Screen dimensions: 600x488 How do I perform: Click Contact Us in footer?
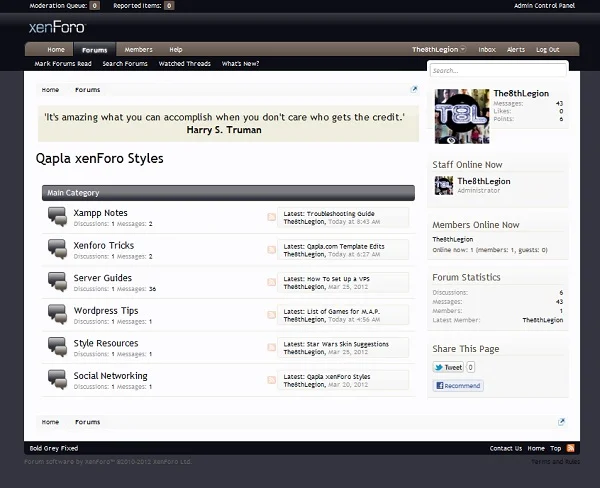(505, 448)
